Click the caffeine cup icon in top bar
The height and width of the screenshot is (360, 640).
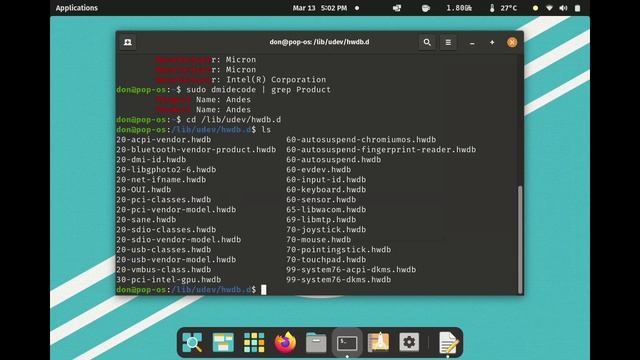click(x=426, y=8)
